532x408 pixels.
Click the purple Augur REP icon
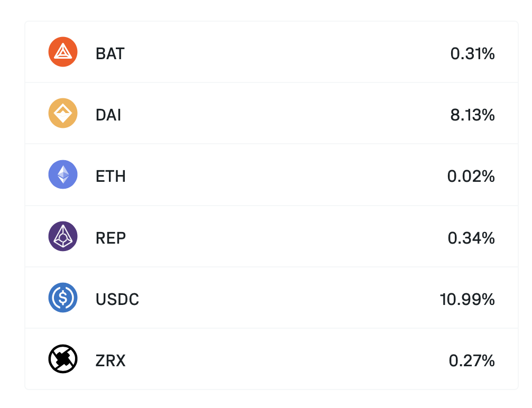63,236
